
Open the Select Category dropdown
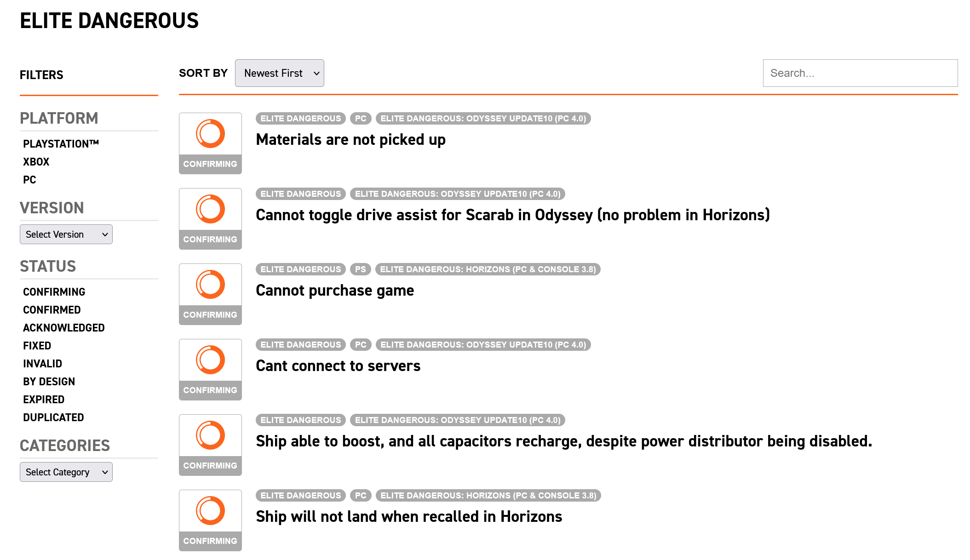pos(66,472)
